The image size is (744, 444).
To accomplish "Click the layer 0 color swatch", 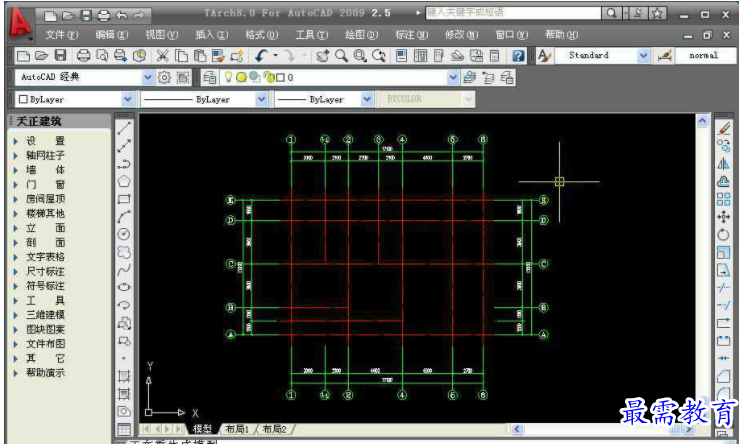I will pos(280,77).
